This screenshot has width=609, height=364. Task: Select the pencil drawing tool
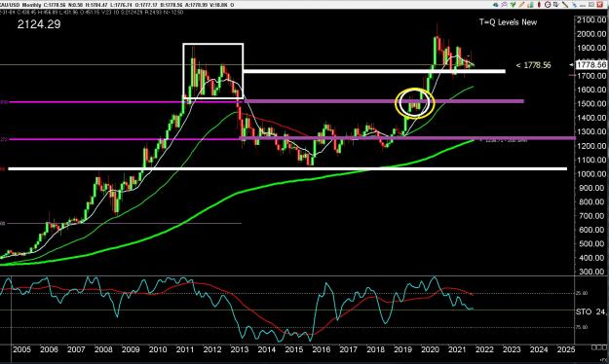[521, 5]
